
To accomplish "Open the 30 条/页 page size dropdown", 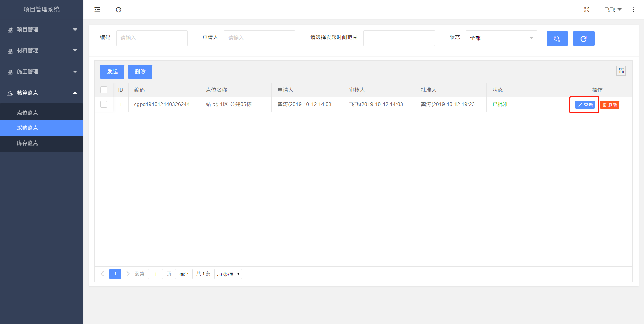I will (228, 274).
